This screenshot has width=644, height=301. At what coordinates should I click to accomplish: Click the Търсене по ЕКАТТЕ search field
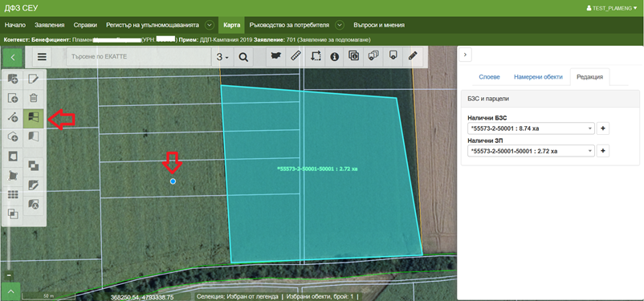tap(139, 57)
